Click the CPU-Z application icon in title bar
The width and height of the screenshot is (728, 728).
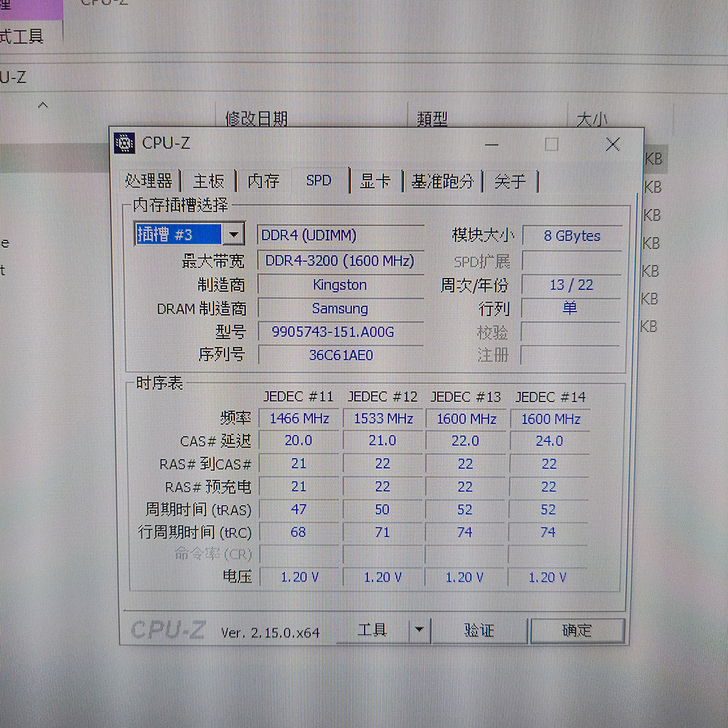tap(124, 143)
